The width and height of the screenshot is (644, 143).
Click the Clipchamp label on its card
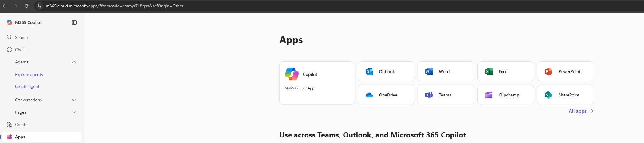[x=509, y=95]
